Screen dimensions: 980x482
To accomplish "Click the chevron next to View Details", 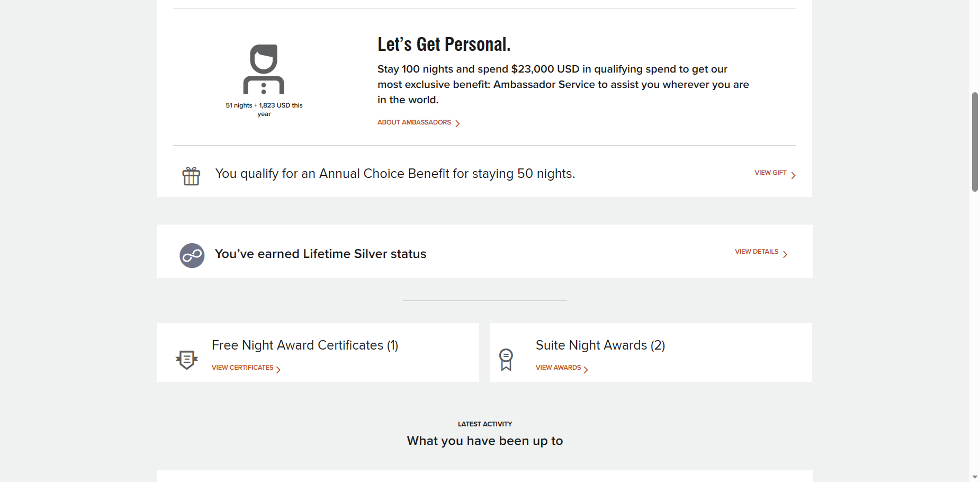I will click(x=785, y=254).
